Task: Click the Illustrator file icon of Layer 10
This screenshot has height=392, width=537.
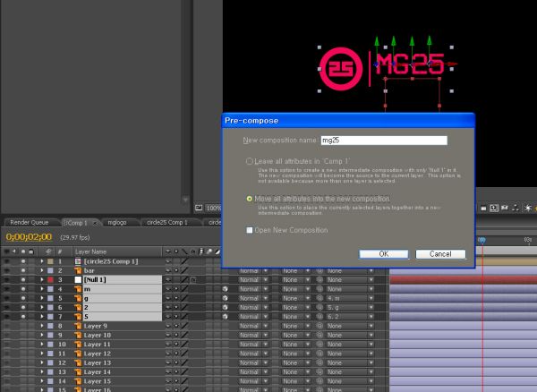Action: (78, 335)
